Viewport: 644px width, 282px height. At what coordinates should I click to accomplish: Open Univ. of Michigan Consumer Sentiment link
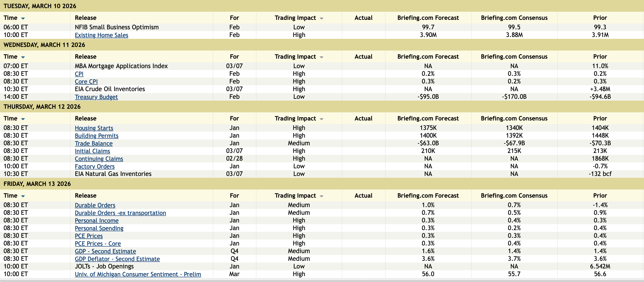138,274
